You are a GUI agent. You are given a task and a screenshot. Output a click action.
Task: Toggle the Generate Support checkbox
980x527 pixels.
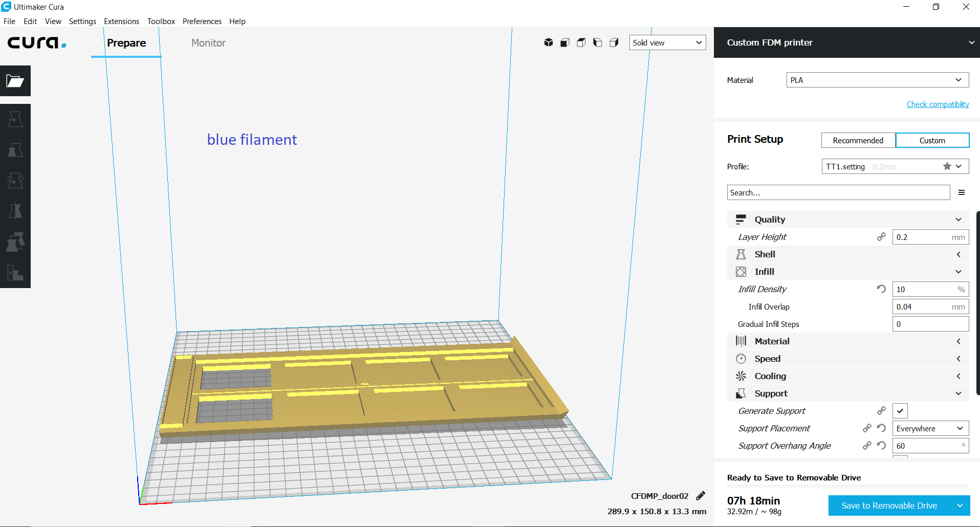(900, 411)
